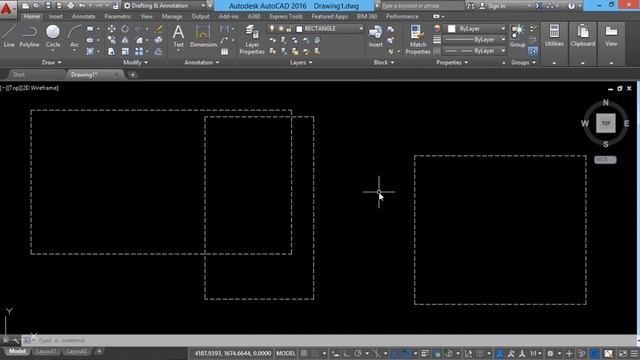This screenshot has height=360, width=640.
Task: Open the Manage ribbon tab
Action: 172,16
